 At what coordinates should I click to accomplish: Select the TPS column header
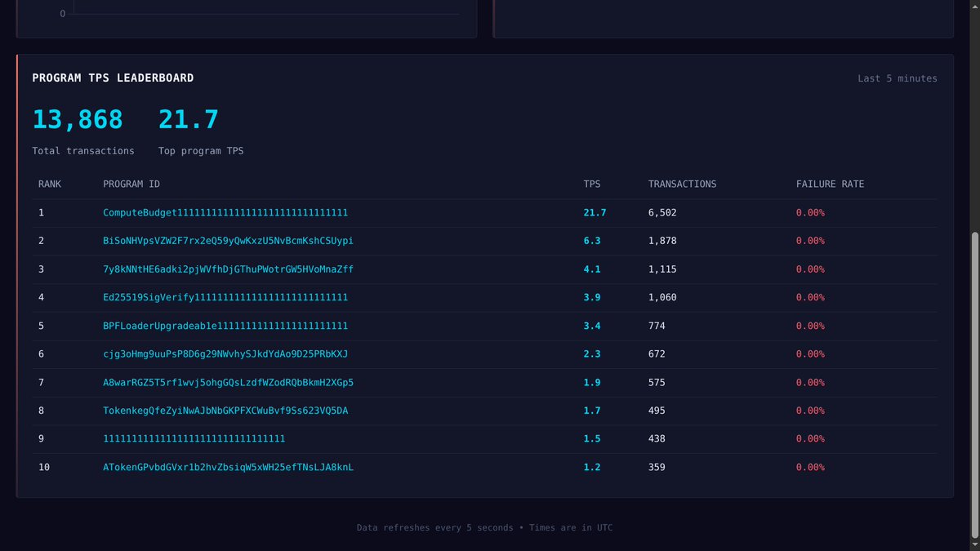[592, 184]
